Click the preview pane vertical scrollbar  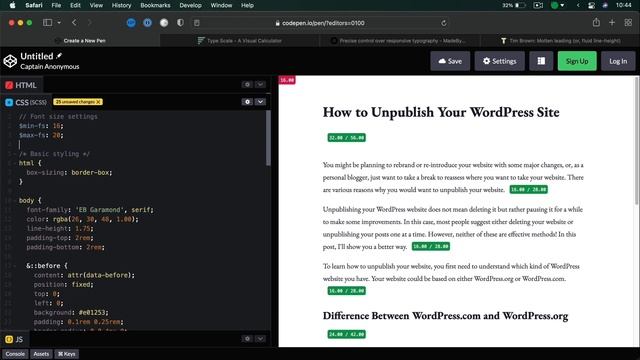[x=637, y=141]
